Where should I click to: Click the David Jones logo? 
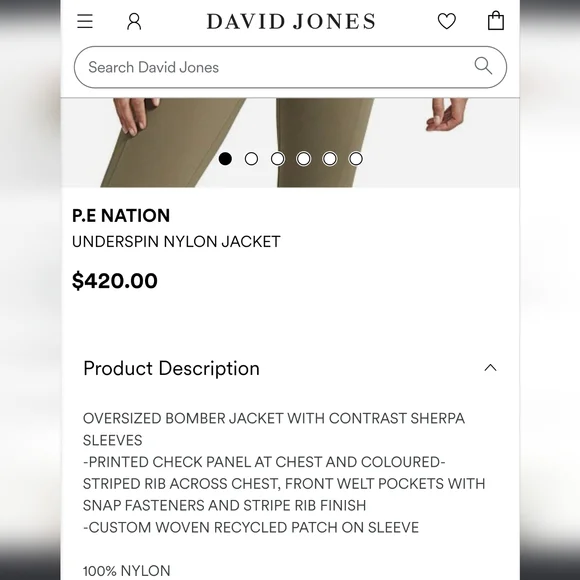[291, 21]
